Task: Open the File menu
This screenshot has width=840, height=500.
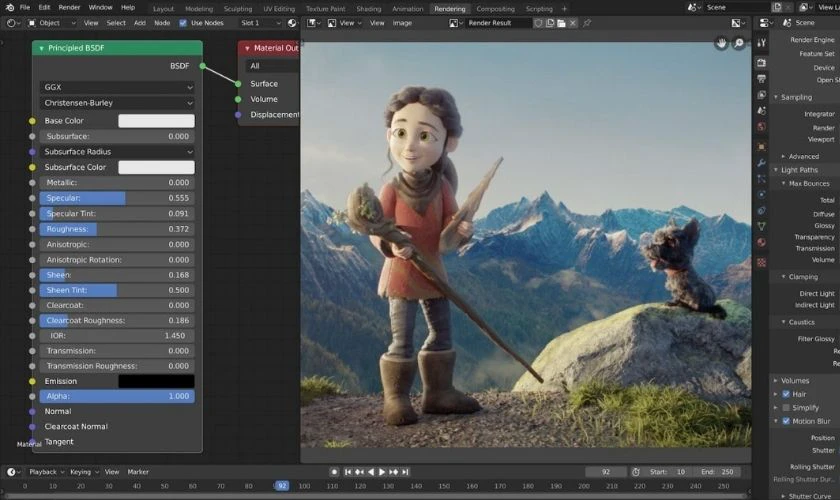Action: 25,8
